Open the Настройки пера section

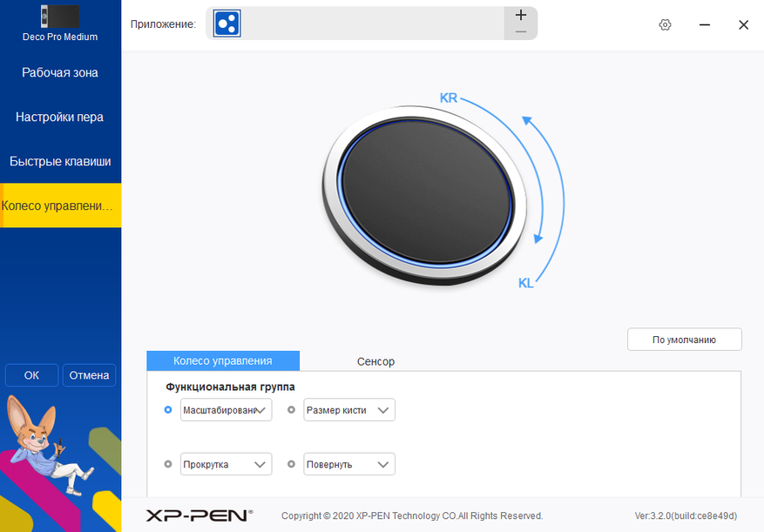click(60, 117)
